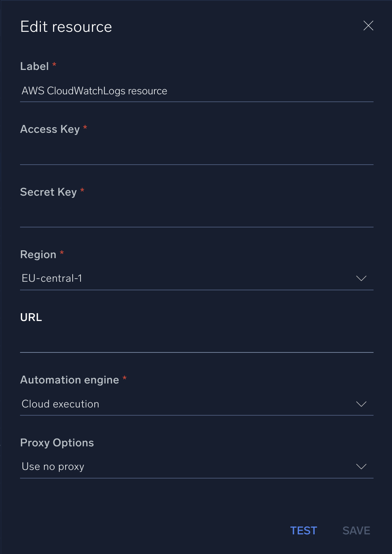Open the Cloud execution dropdown
Screen dimensions: 392x554
point(196,404)
